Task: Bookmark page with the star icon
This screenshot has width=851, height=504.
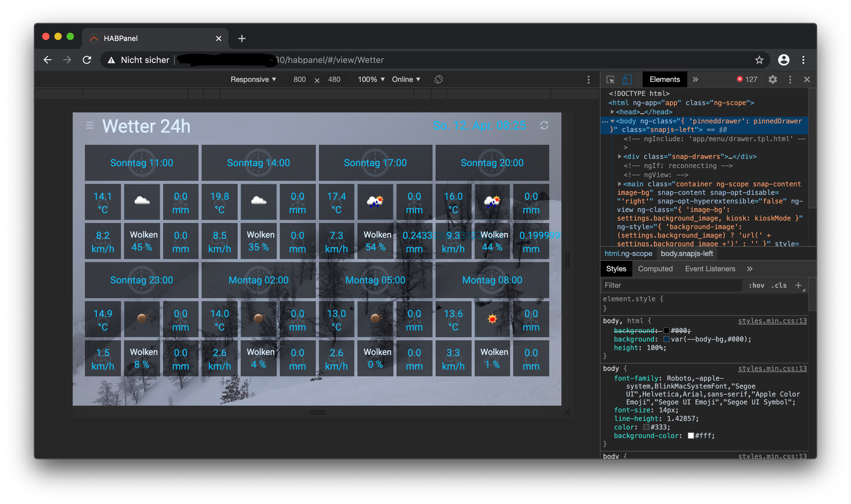Action: [x=759, y=60]
